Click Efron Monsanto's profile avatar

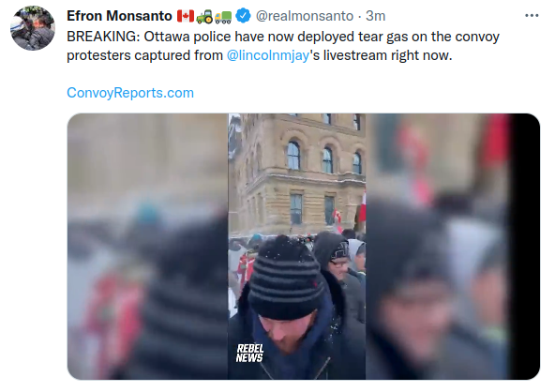33,28
